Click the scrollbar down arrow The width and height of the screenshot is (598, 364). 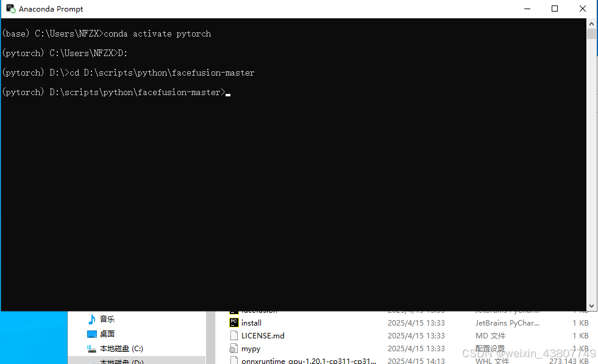(x=591, y=305)
